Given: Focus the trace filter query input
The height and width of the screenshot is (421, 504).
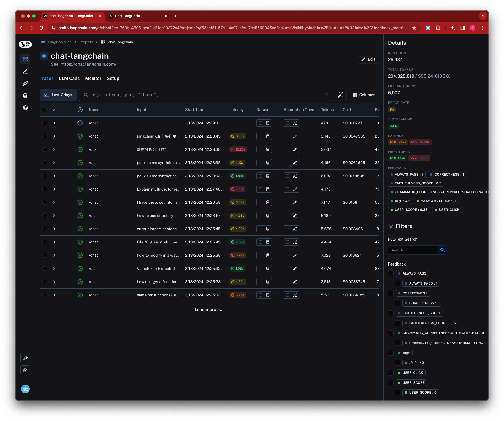Looking at the screenshot, I should 205,95.
